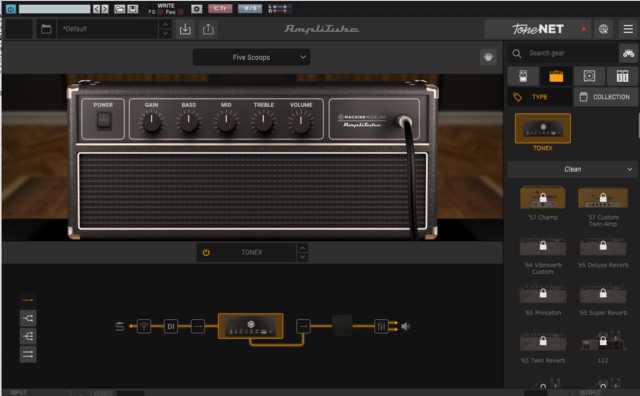Select three-way split routing icon
The image size is (640, 396).
click(28, 336)
